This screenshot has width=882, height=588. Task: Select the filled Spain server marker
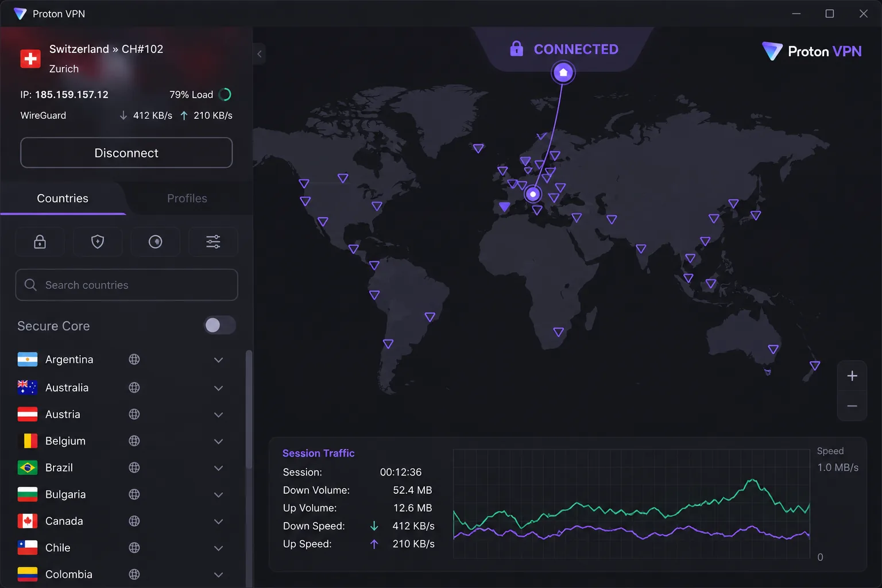coord(504,207)
